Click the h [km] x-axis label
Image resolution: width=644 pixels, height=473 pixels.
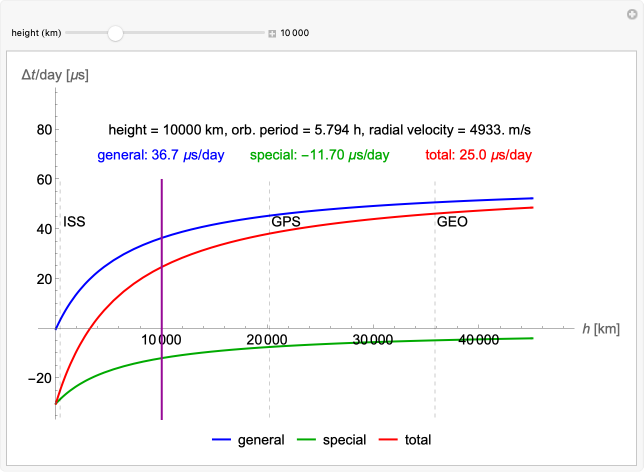click(x=601, y=328)
